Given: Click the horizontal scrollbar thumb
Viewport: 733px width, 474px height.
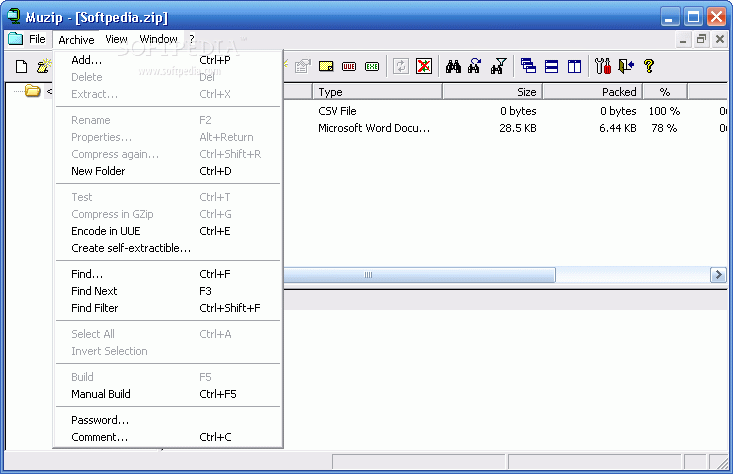Looking at the screenshot, I should (419, 275).
